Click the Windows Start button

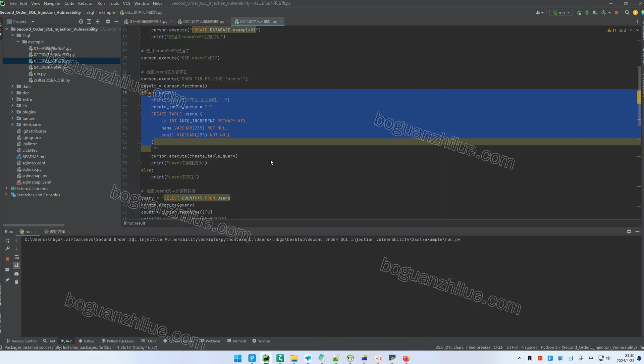(238, 358)
